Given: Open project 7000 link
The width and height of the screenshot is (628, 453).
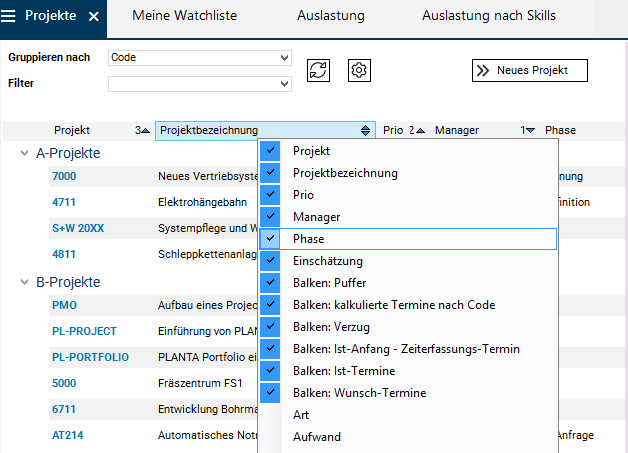Looking at the screenshot, I should (x=64, y=176).
